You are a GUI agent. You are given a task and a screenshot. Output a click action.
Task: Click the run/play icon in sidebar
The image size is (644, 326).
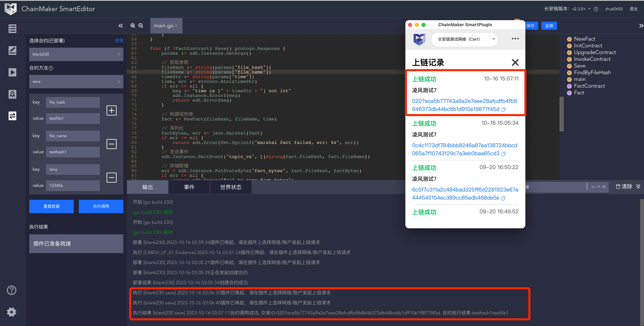point(12,73)
